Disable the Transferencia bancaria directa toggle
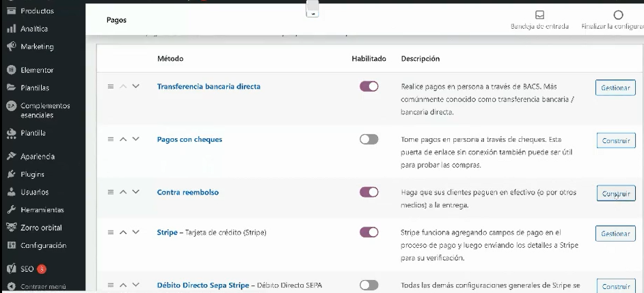The height and width of the screenshot is (293, 644). click(368, 86)
